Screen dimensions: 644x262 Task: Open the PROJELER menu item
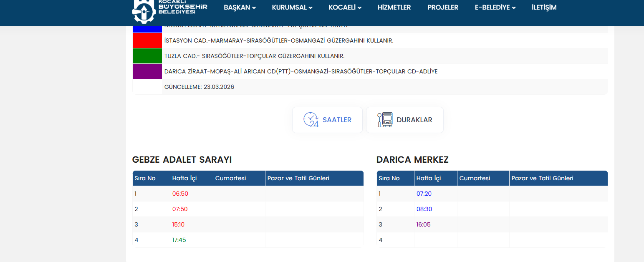[x=443, y=7]
